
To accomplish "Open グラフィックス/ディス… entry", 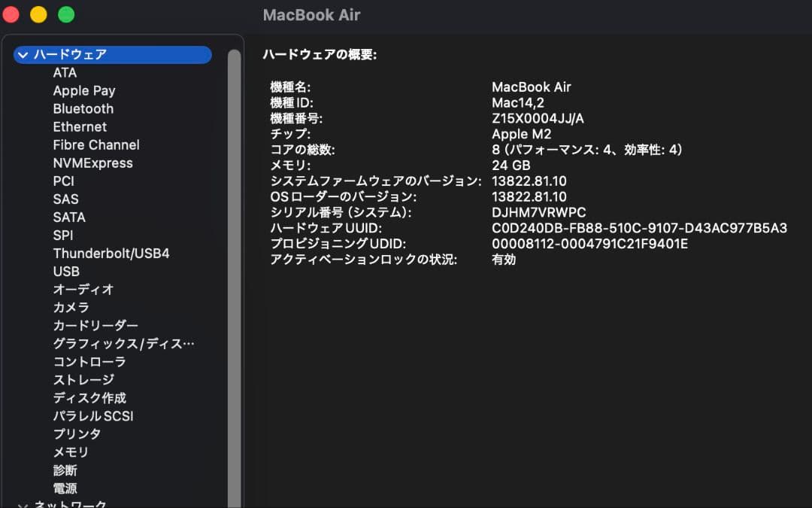I will tap(124, 344).
